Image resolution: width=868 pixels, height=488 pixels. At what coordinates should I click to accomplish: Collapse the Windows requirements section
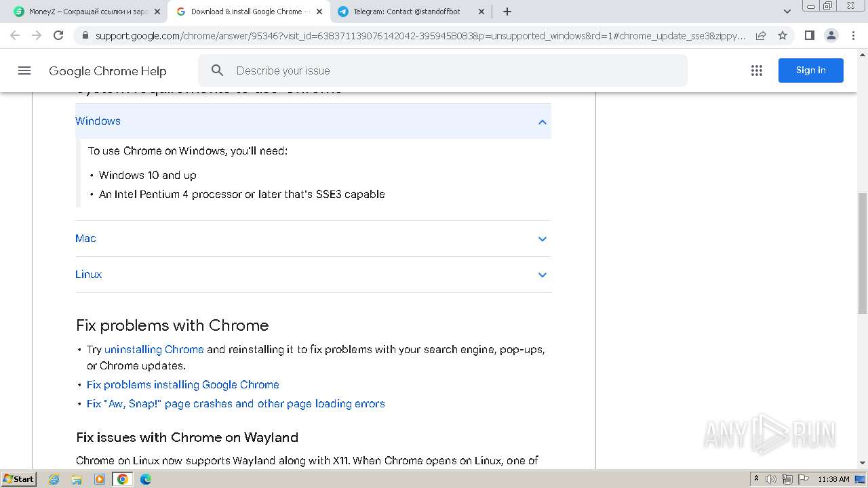coord(542,122)
